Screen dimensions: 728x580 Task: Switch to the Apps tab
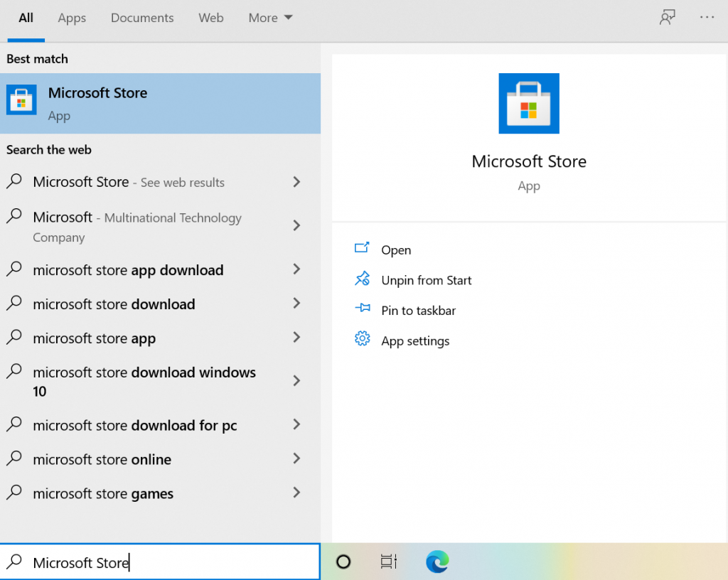tap(71, 18)
